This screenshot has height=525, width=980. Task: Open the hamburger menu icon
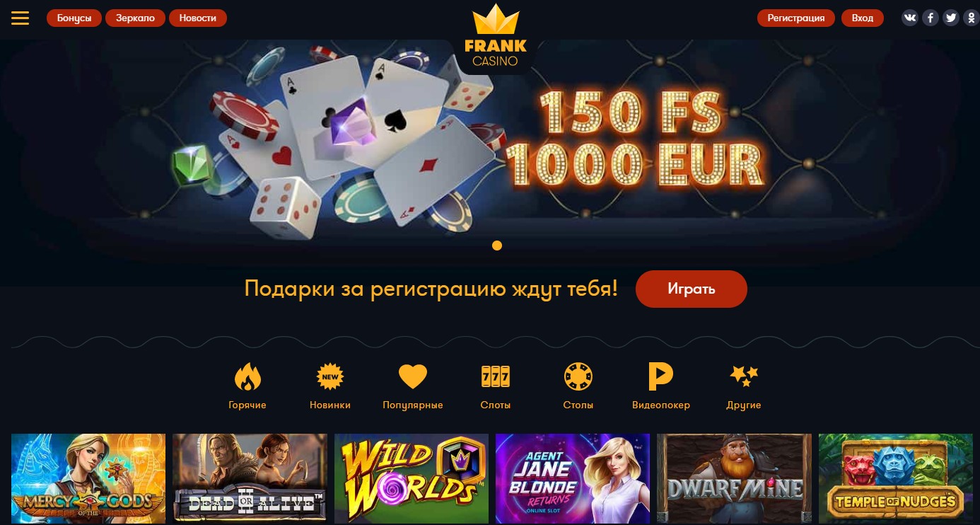click(20, 18)
